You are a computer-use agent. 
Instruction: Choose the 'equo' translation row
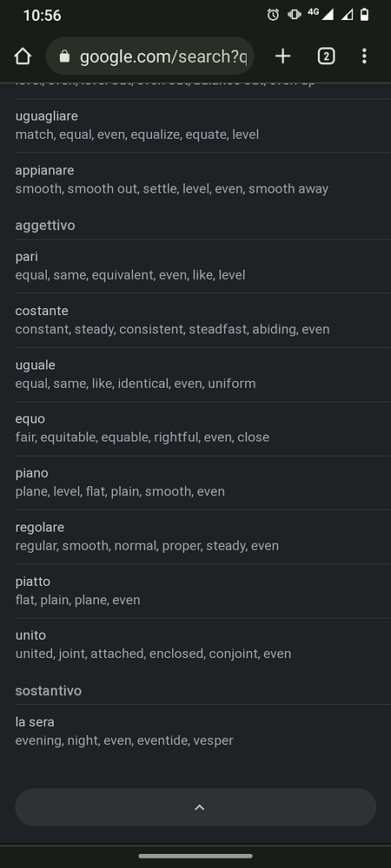click(x=195, y=429)
